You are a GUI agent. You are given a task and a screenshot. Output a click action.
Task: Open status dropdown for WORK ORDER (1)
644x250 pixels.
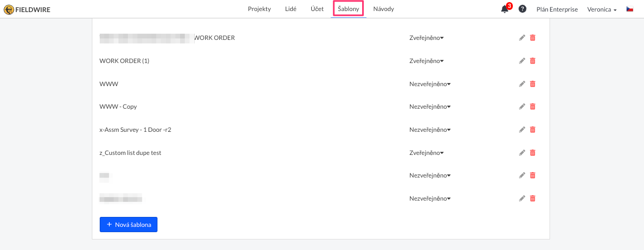click(x=426, y=61)
